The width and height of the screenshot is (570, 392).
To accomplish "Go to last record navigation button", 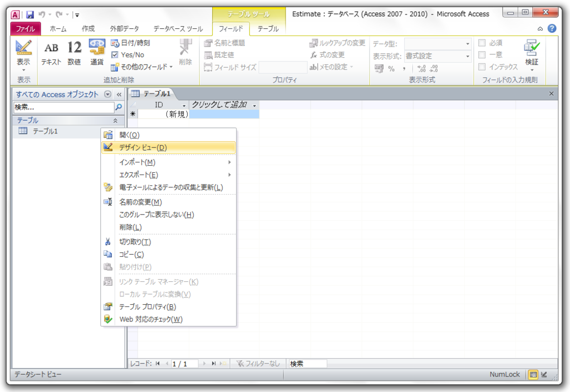I will point(214,363).
